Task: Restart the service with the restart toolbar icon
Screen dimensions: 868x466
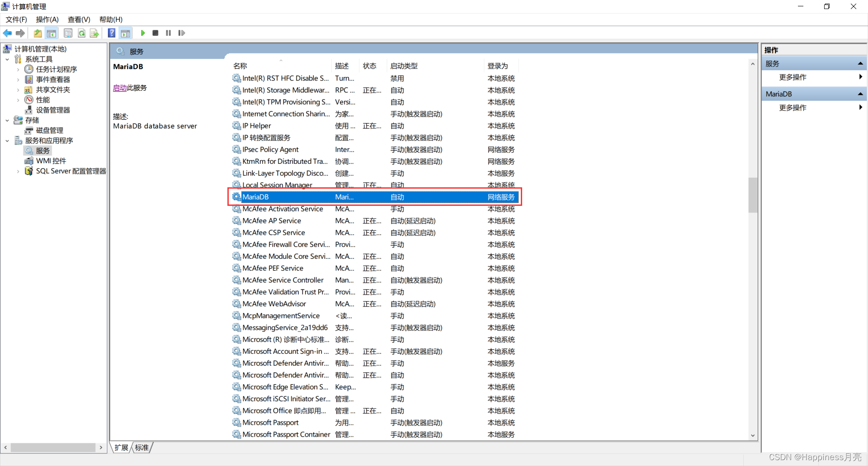Action: [x=181, y=33]
